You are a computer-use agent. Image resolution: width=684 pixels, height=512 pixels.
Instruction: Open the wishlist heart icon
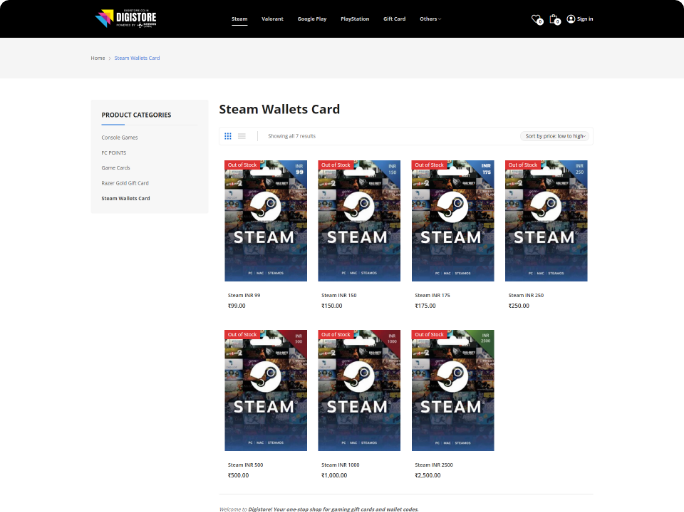click(x=536, y=19)
